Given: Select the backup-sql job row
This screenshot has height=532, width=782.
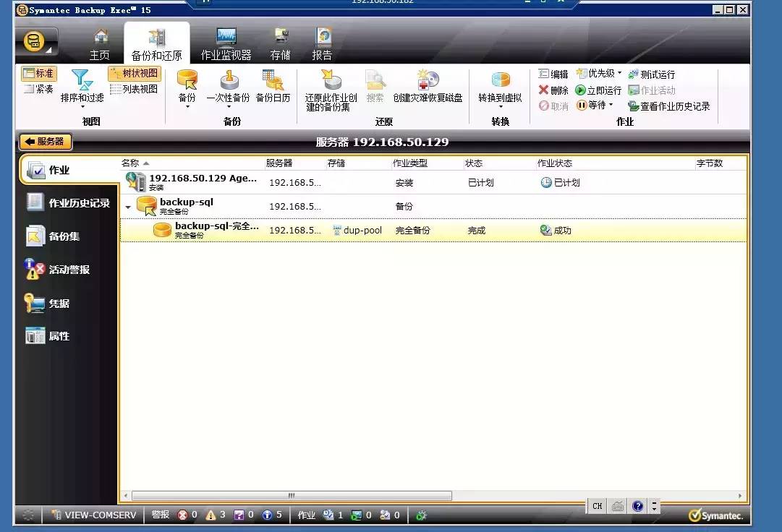Looking at the screenshot, I should 433,206.
